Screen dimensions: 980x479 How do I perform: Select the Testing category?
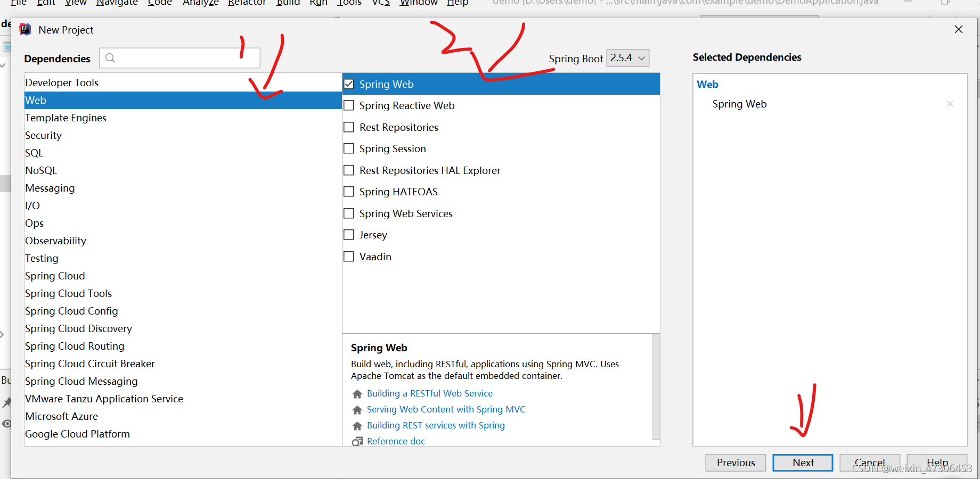coord(183,258)
